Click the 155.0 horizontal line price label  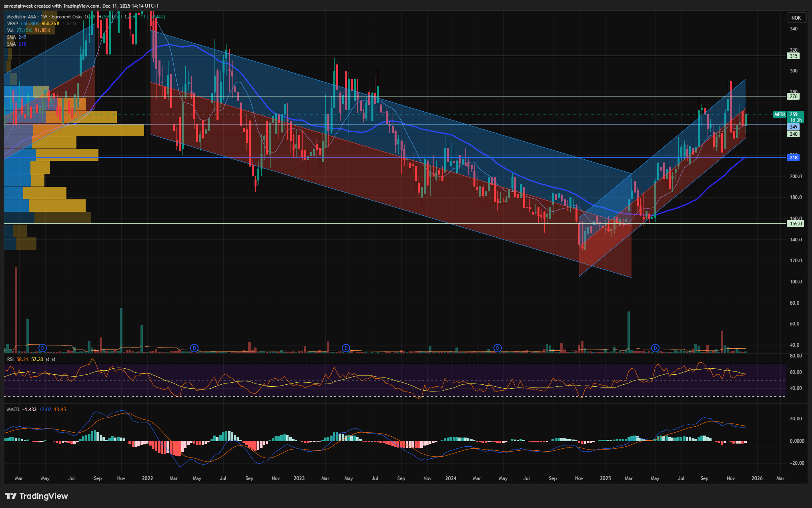tap(795, 224)
